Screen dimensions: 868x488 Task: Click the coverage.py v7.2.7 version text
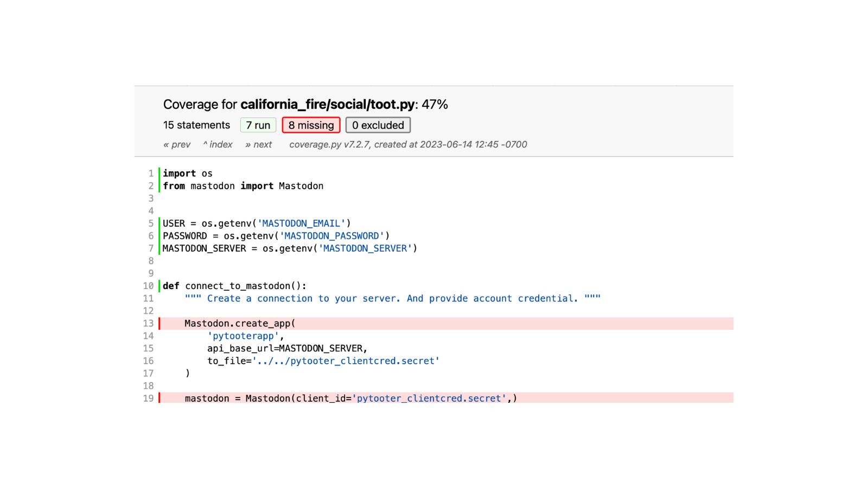coord(407,144)
